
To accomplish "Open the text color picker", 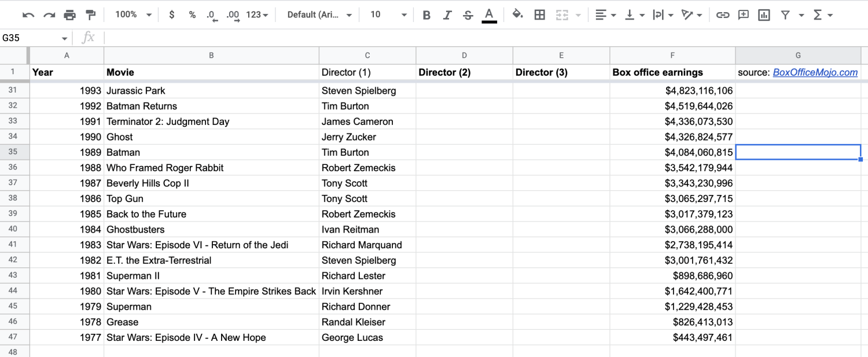I will (489, 15).
